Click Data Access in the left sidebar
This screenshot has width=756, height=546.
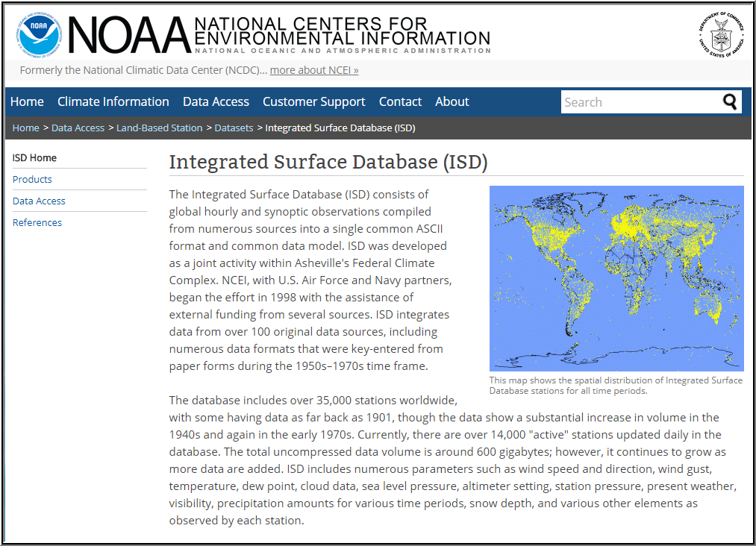coord(39,201)
